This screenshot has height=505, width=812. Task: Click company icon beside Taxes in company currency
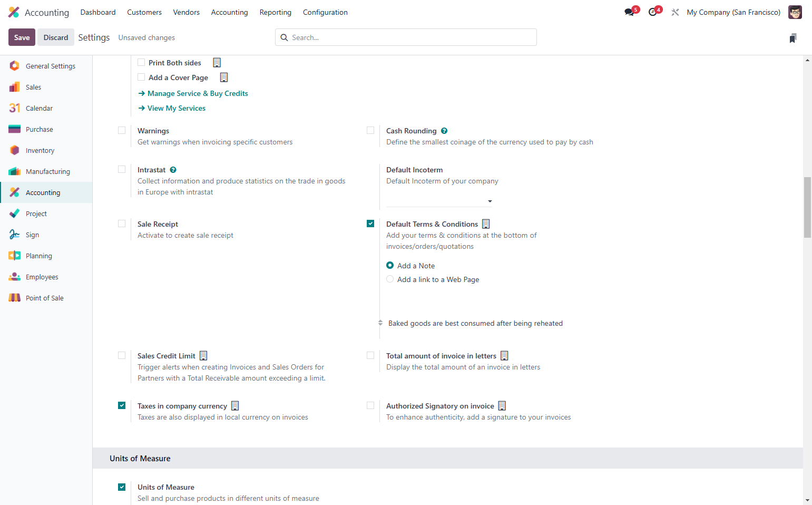click(x=235, y=406)
